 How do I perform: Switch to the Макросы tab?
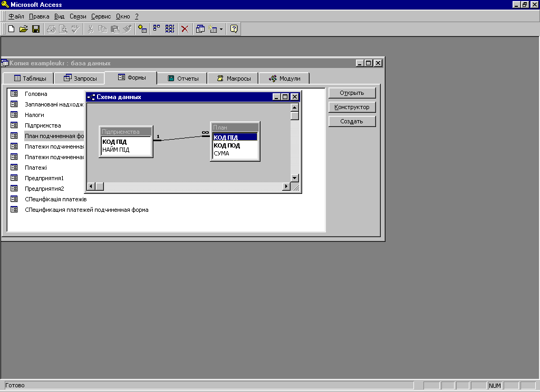pyautogui.click(x=233, y=78)
